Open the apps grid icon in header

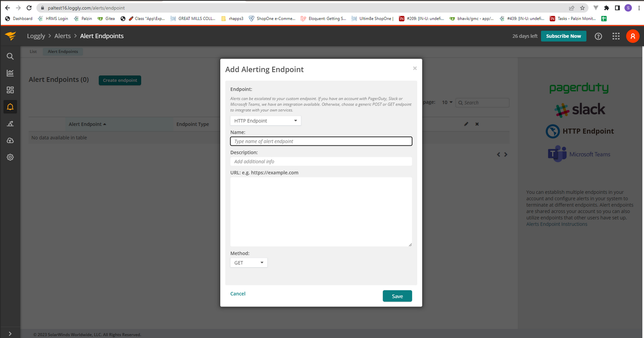click(x=616, y=36)
